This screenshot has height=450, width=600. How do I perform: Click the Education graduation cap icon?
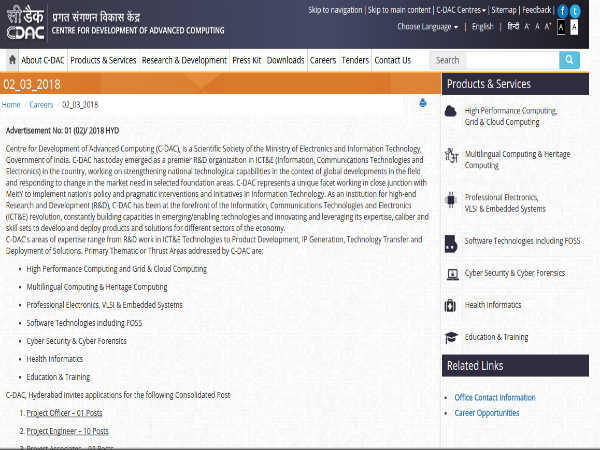[451, 338]
